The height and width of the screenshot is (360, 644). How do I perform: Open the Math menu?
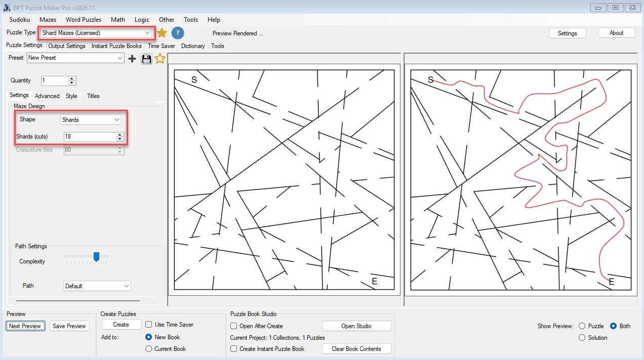[x=118, y=20]
